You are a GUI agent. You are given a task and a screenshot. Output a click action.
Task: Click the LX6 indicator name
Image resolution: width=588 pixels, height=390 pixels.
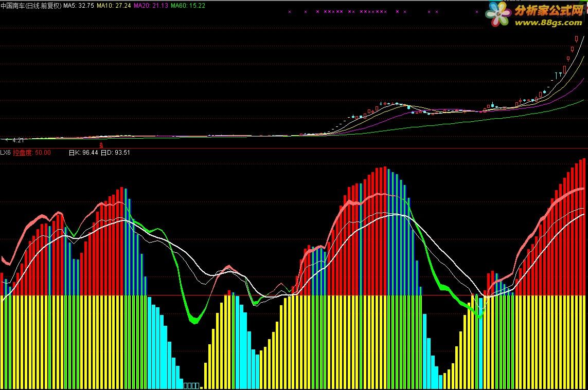[x=5, y=153]
